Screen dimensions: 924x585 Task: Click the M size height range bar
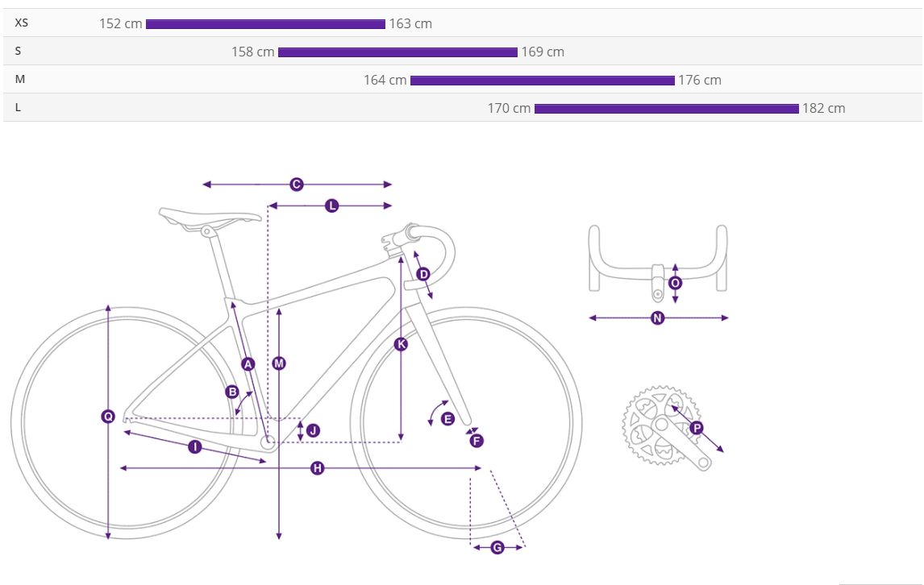[542, 81]
